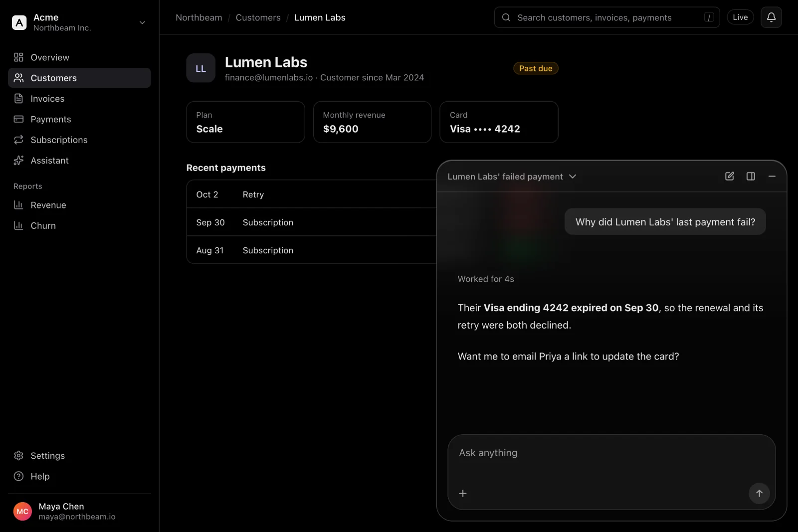Open the Card Visa 4242 card
This screenshot has height=532, width=798.
click(499, 122)
